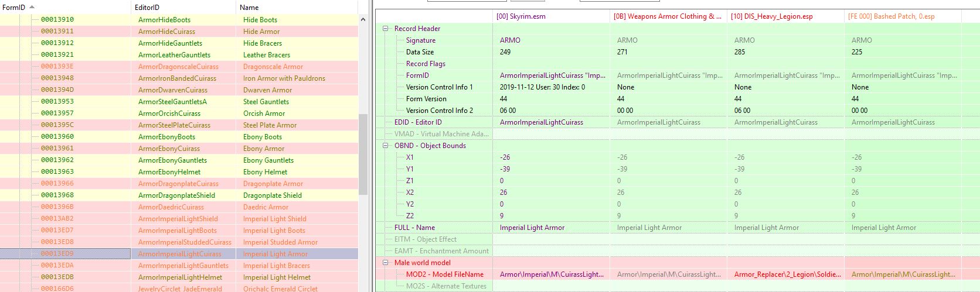Select the MO2S - Alternate Textures row

pos(446,286)
